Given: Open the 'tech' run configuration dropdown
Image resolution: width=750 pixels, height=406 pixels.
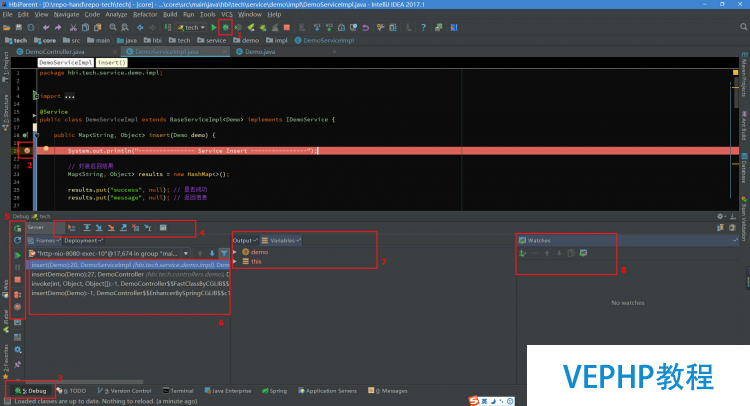Looking at the screenshot, I should [191, 27].
